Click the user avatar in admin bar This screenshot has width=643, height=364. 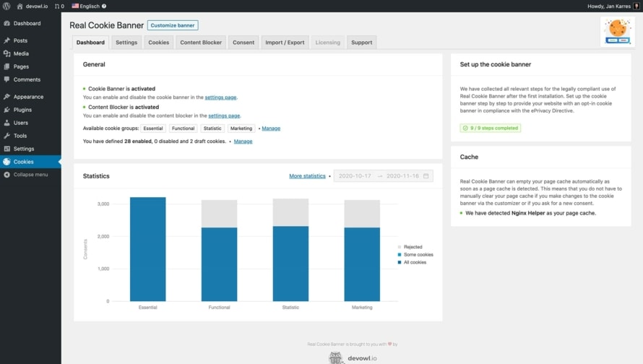(x=636, y=6)
